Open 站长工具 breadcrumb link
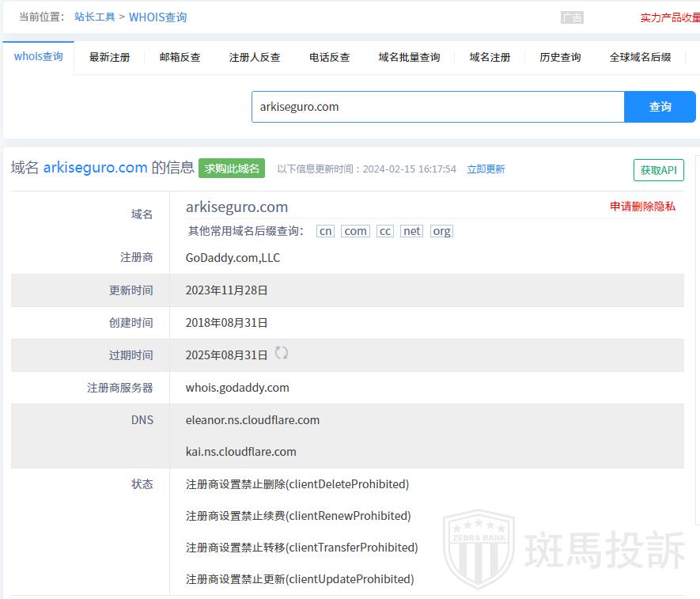700x599 pixels. (94, 17)
